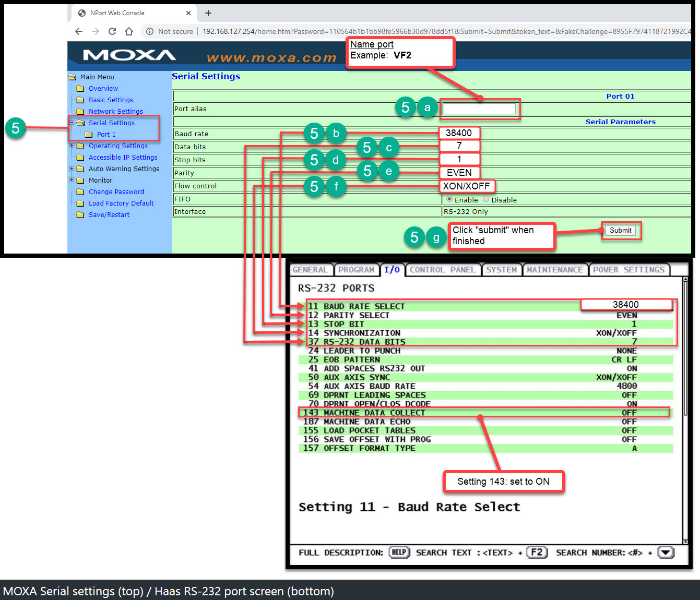Click the HELP key icon on Haas screen
The image size is (700, 600).
(x=399, y=553)
